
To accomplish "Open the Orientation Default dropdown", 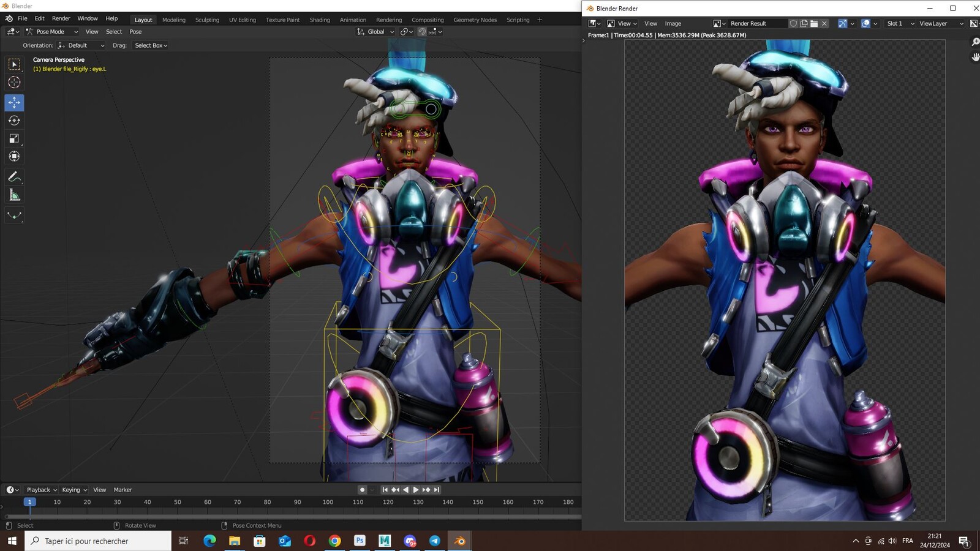I will coord(81,45).
